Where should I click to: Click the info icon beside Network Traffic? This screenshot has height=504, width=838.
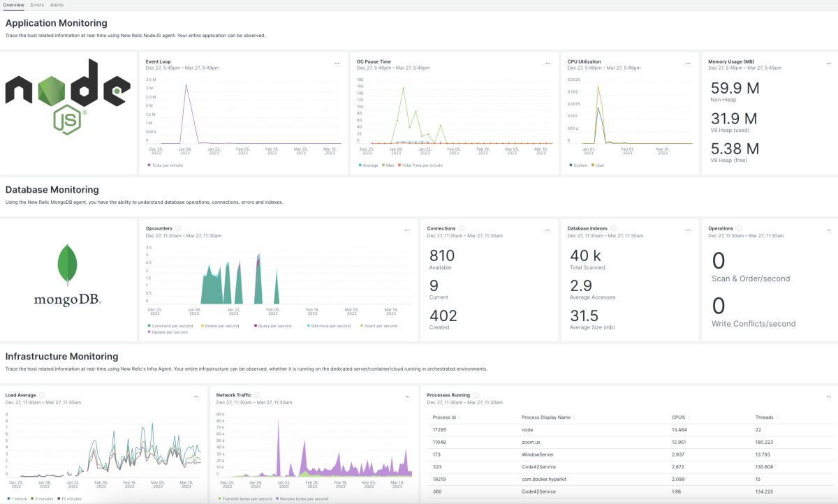[x=257, y=395]
